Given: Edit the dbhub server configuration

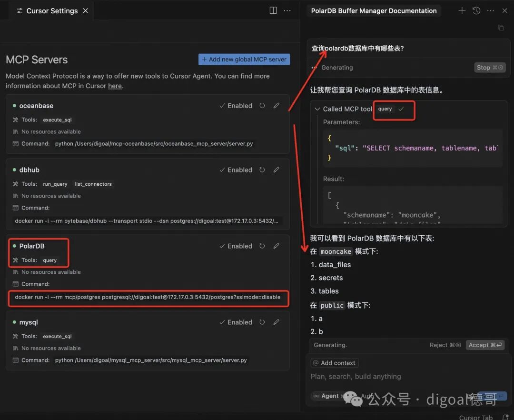Looking at the screenshot, I should point(277,170).
